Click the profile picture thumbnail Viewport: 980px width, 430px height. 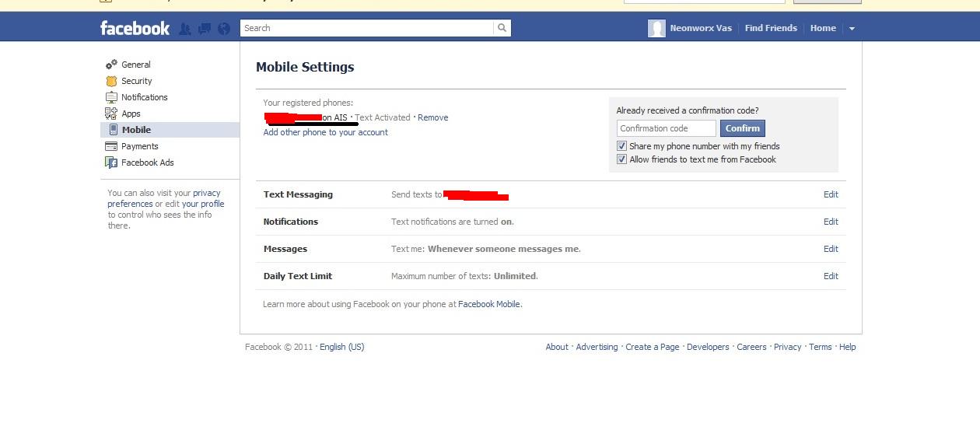tap(656, 29)
